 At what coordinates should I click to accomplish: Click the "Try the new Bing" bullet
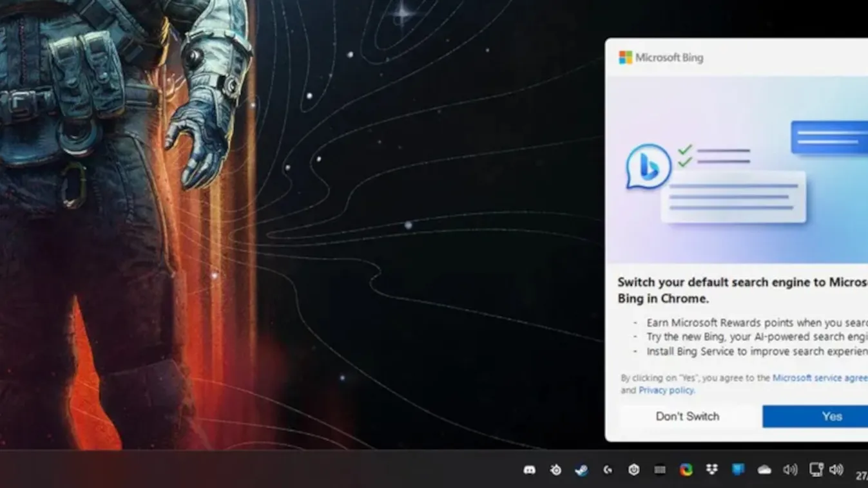(757, 337)
